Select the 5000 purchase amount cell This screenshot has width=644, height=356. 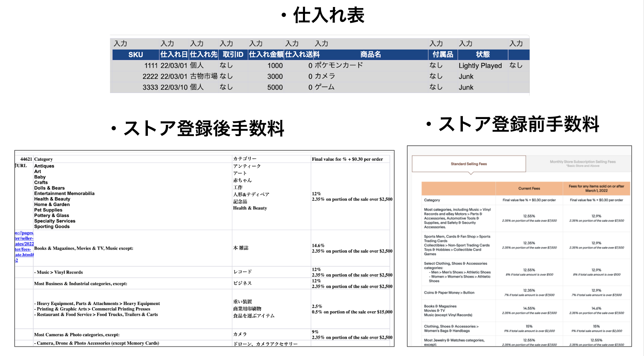[266, 87]
